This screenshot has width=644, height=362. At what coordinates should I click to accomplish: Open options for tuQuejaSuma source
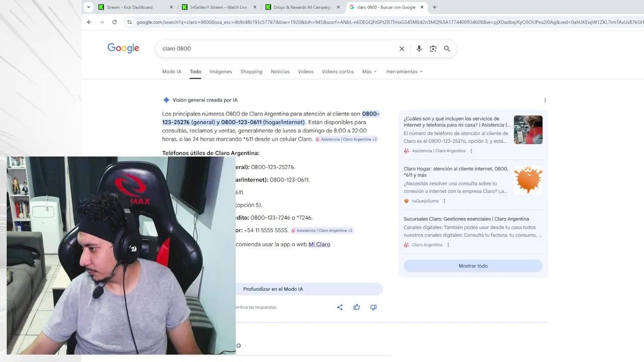(444, 201)
